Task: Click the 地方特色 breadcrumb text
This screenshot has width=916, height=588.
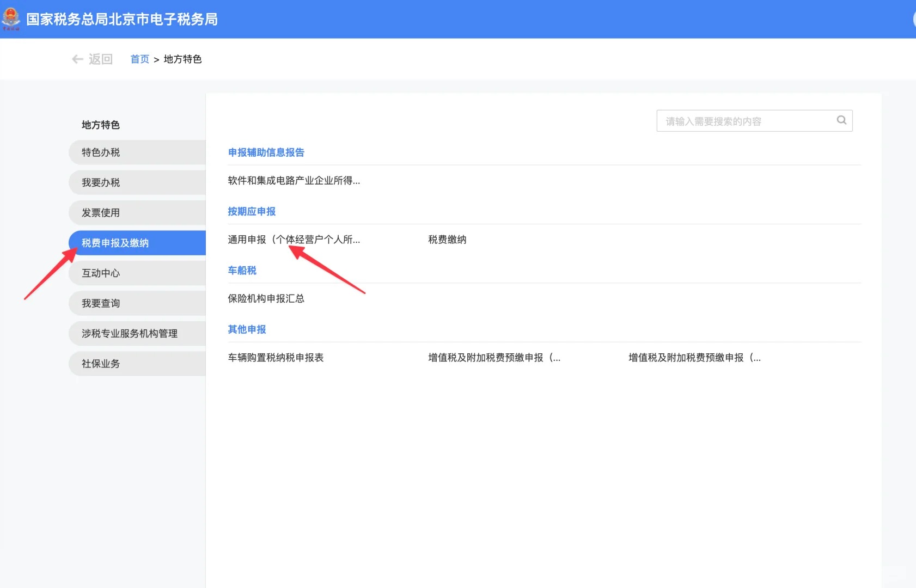Action: (x=182, y=59)
